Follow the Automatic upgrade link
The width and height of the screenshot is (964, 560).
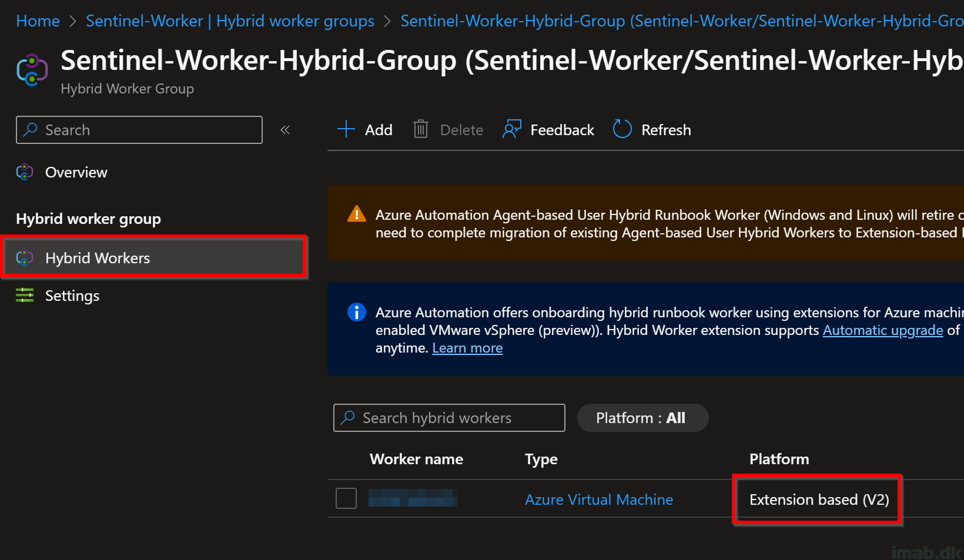click(x=883, y=330)
